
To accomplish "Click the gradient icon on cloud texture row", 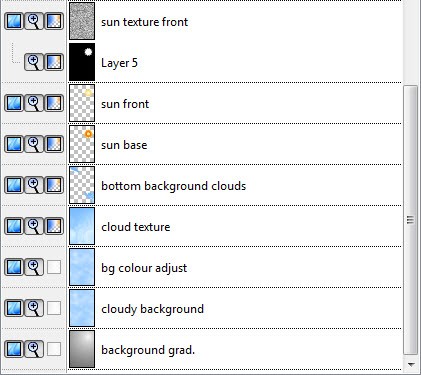I will [54, 226].
